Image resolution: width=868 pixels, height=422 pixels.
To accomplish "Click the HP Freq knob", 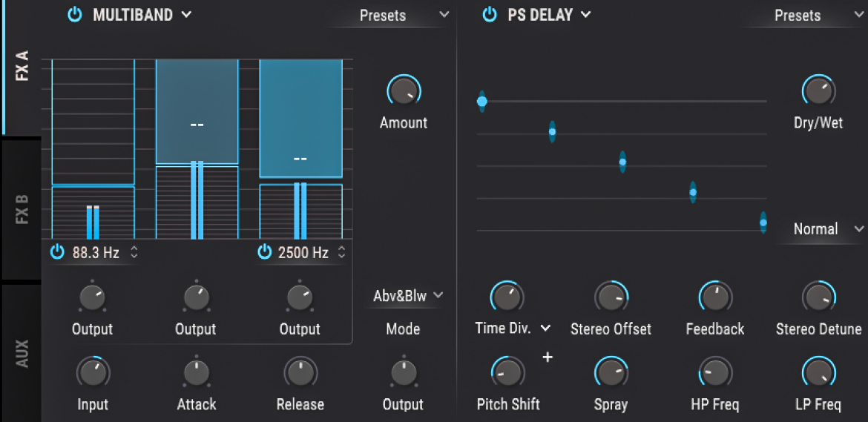I will pos(714,372).
